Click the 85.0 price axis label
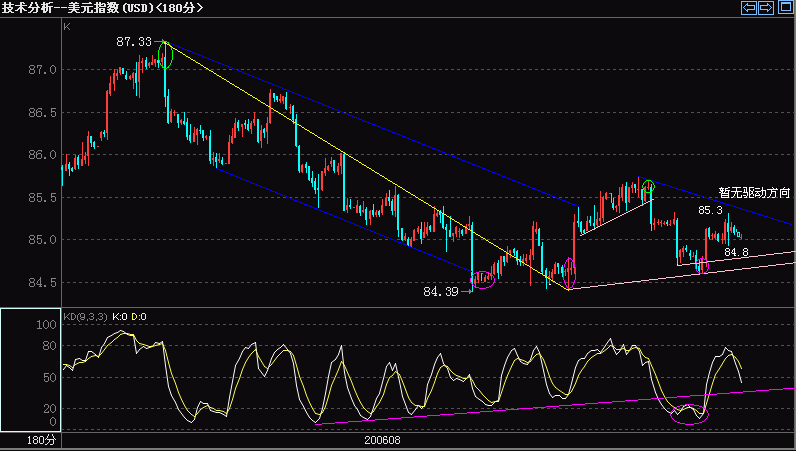Viewport: 796px width, 451px height. click(x=43, y=240)
